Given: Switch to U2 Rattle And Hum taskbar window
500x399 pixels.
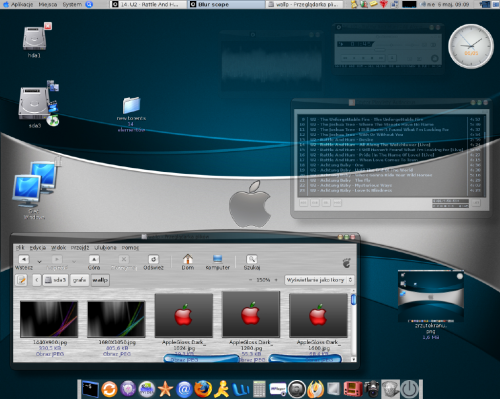Looking at the screenshot, I should 149,4.
